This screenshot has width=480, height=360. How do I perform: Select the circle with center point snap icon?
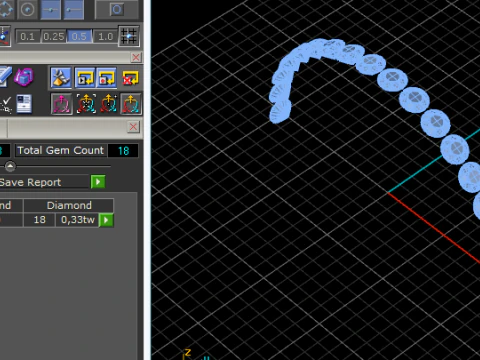[27, 10]
